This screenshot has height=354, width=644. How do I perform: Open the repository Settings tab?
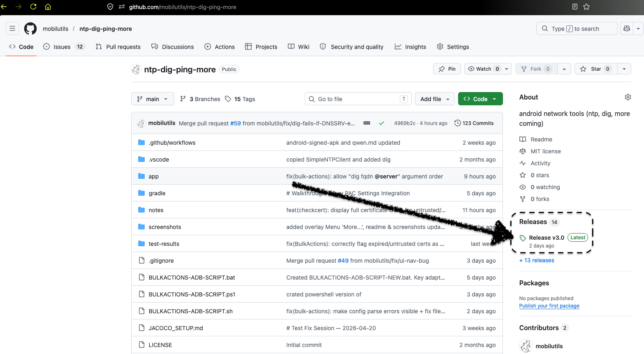[453, 47]
